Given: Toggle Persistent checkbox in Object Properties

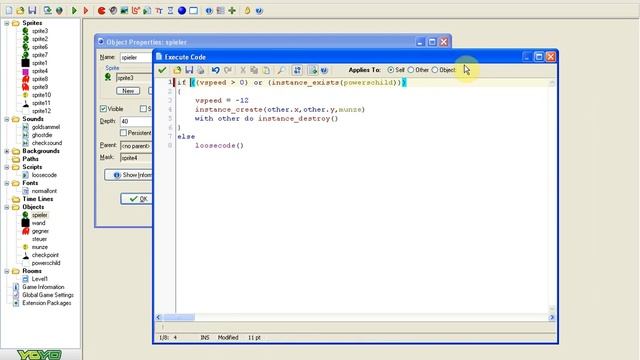Looking at the screenshot, I should 123,133.
